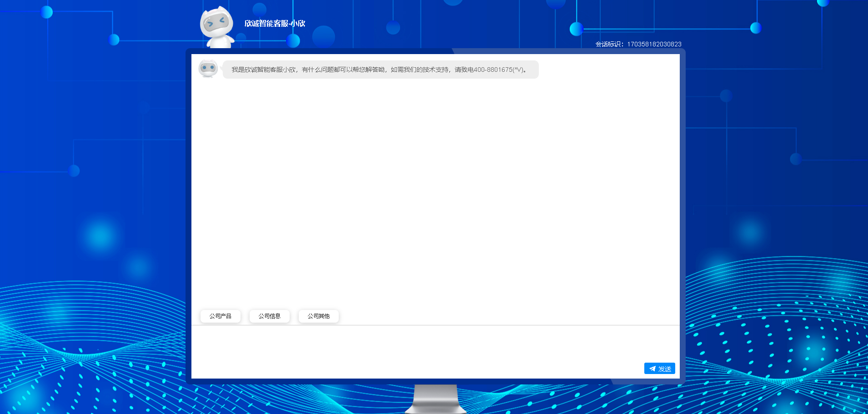868x414 pixels.
Task: Click the paper plane icon on send button
Action: [x=652, y=369]
